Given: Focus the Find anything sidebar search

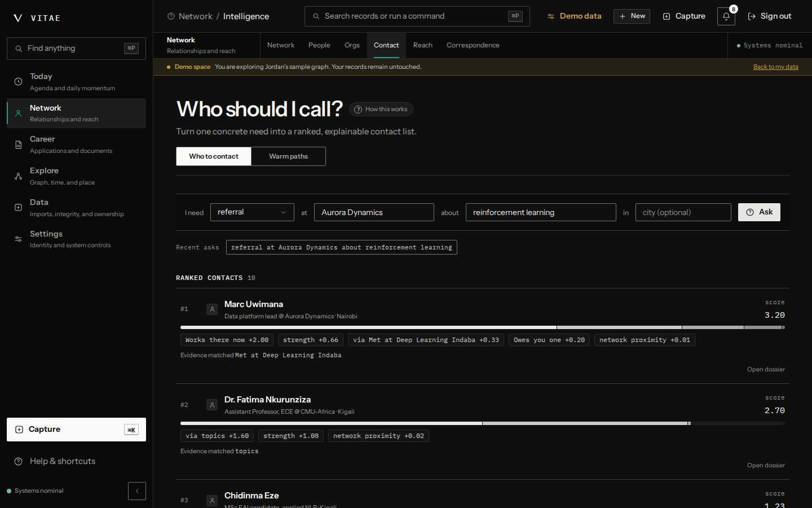Looking at the screenshot, I should point(76,49).
